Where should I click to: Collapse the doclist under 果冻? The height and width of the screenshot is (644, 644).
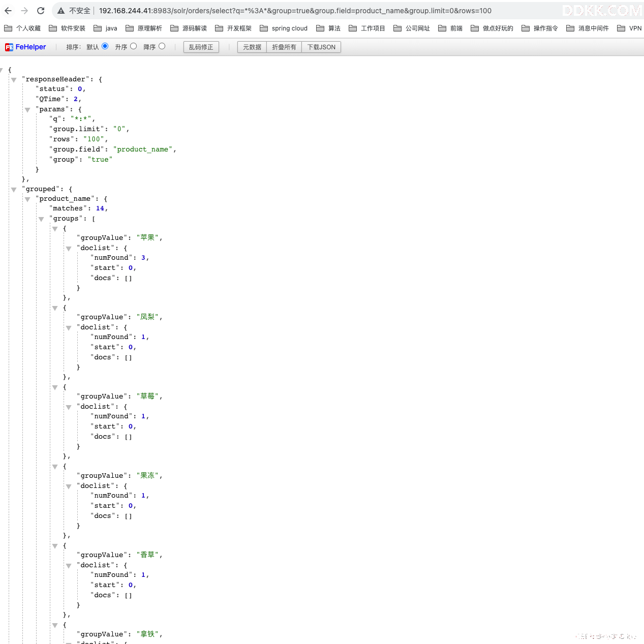(x=69, y=486)
